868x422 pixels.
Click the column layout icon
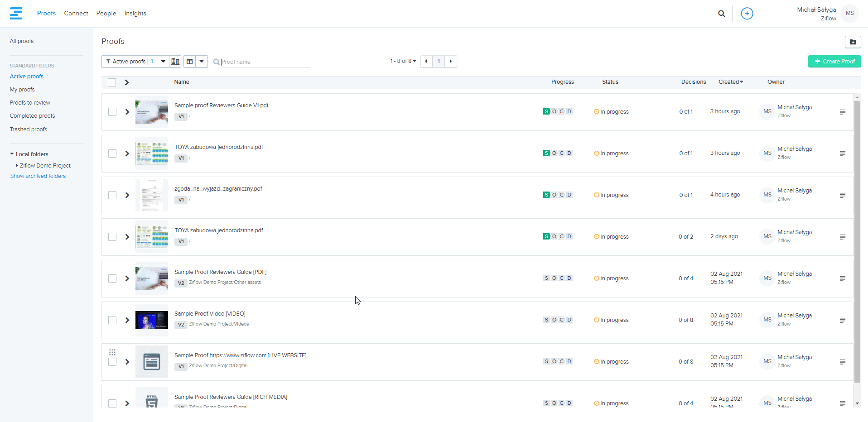[190, 62]
